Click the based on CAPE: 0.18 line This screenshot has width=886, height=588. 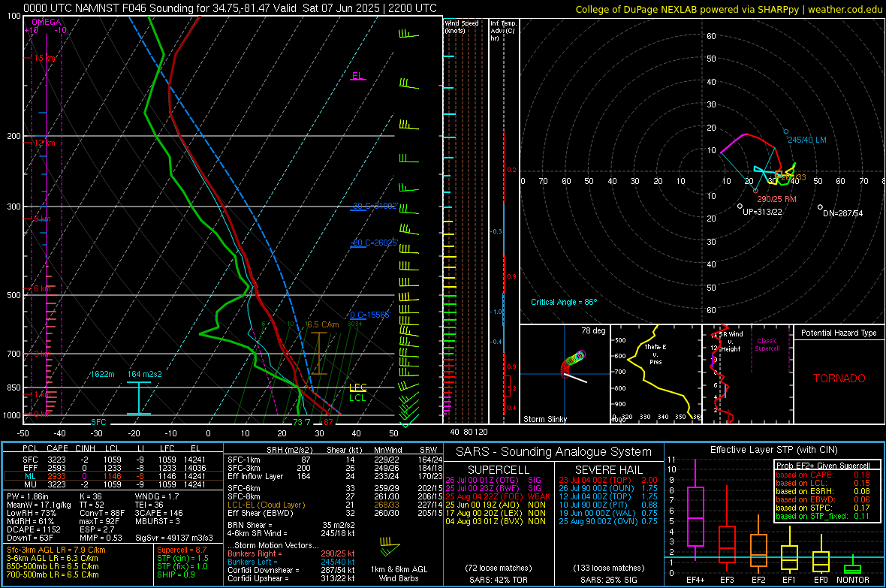(823, 475)
